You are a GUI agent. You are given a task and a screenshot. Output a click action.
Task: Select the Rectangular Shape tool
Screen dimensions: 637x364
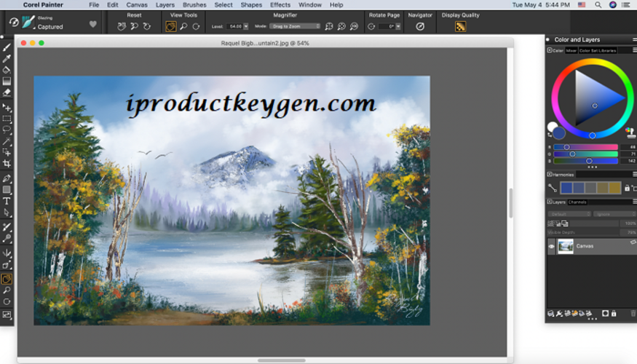point(7,190)
